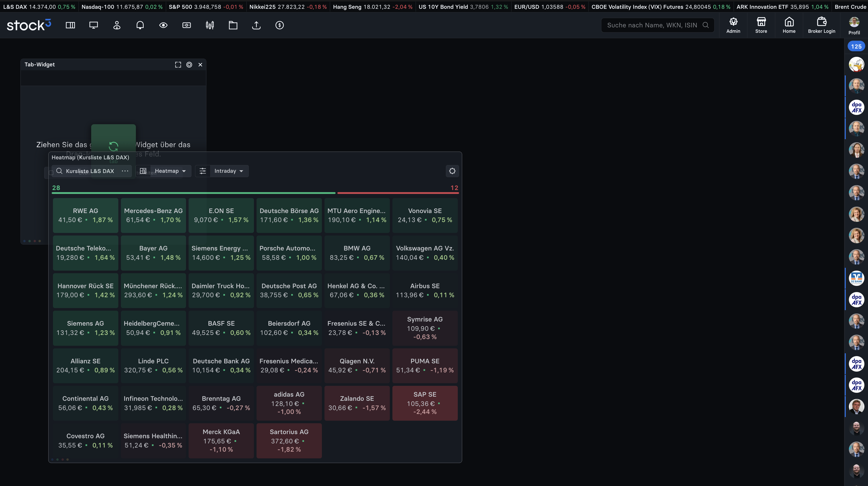Open the Profil menu
The image size is (868, 486).
click(854, 26)
